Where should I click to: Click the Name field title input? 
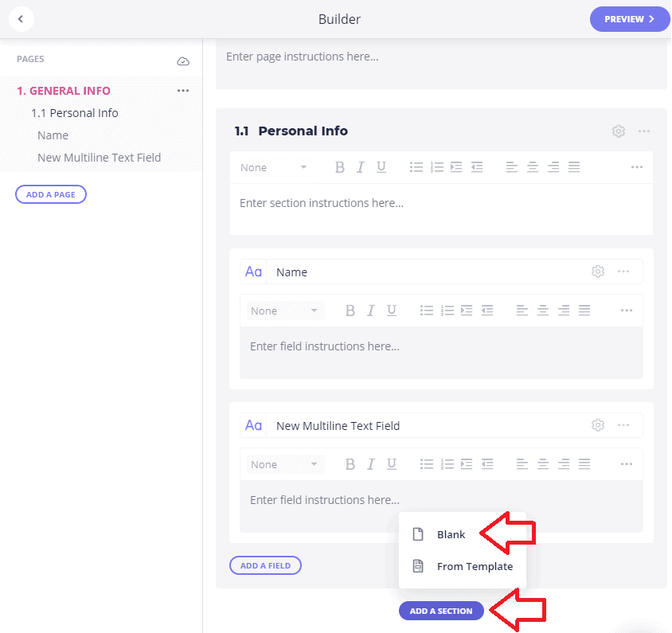click(427, 272)
